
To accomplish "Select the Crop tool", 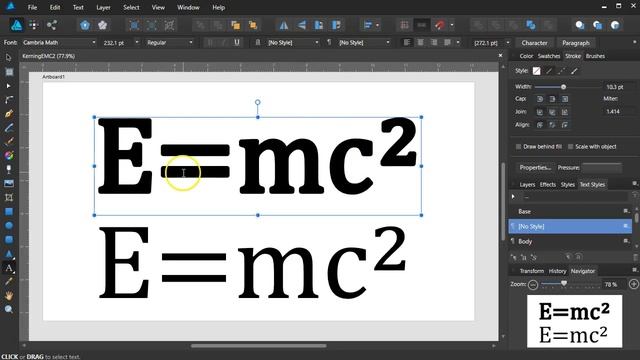I will pyautogui.click(x=9, y=198).
